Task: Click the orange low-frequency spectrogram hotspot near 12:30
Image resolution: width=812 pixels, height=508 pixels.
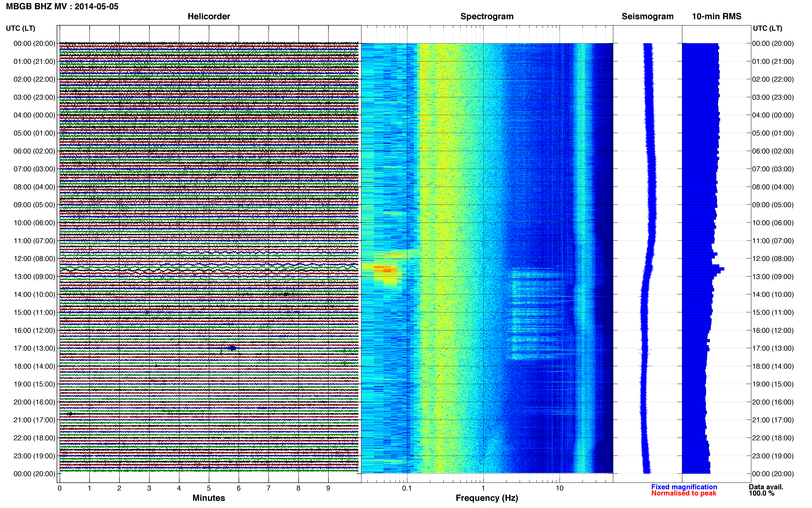Action: tap(385, 269)
